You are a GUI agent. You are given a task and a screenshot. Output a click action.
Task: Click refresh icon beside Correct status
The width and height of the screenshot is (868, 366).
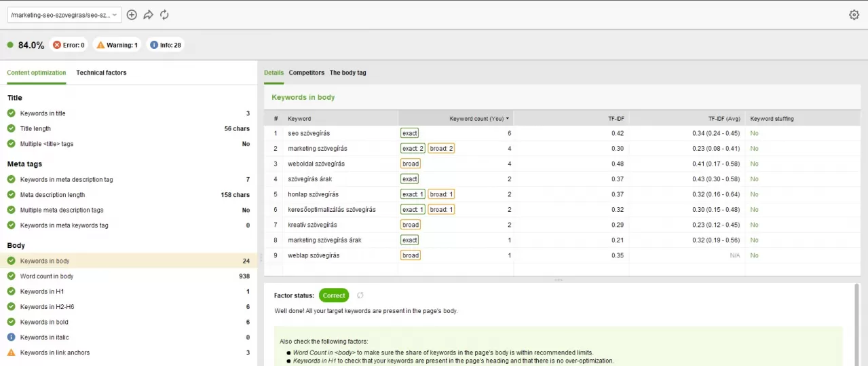360,295
